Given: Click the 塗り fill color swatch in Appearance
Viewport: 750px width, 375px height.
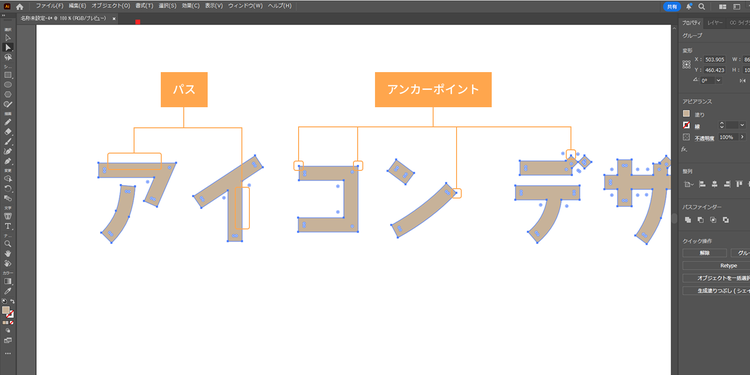Looking at the screenshot, I should (686, 114).
